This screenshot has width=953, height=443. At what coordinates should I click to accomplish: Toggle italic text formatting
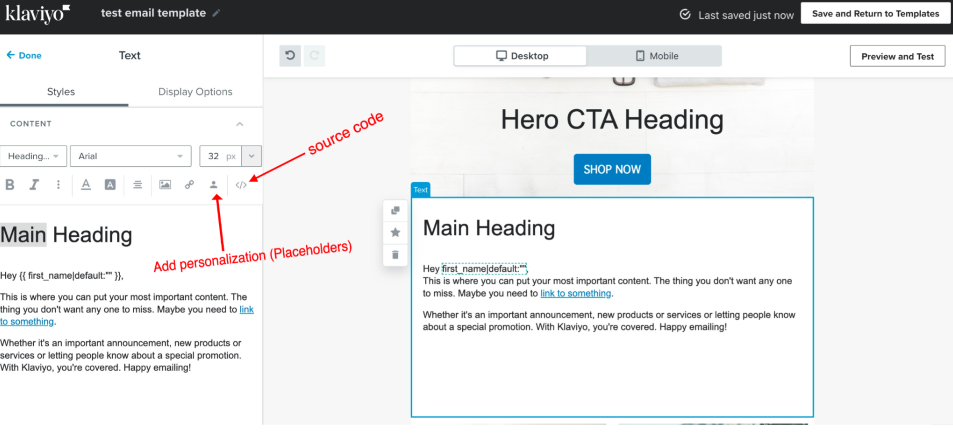point(34,184)
